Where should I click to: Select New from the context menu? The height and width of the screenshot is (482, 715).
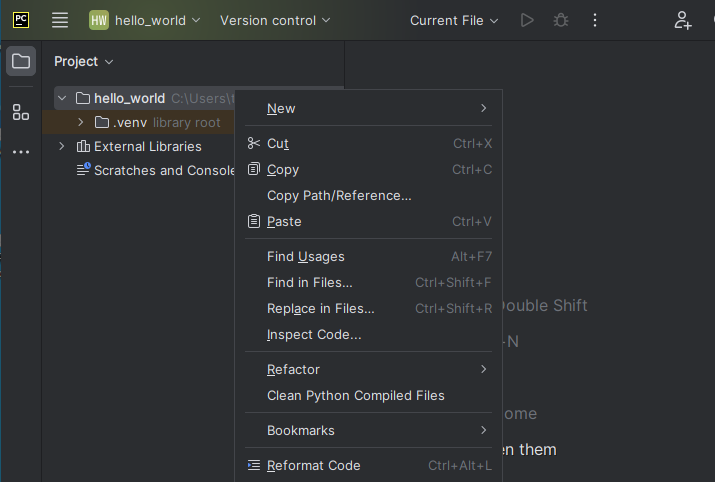[281, 108]
